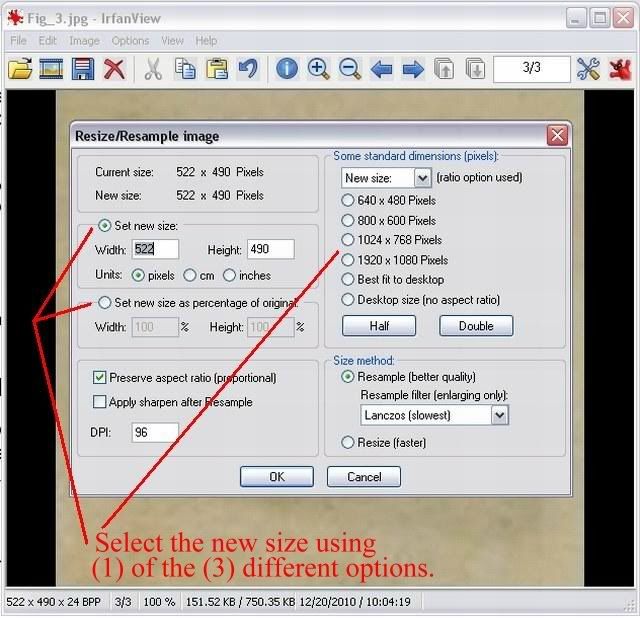Screen dimensions: 640x618
Task: Click the Height pixel input field
Action: point(271,249)
